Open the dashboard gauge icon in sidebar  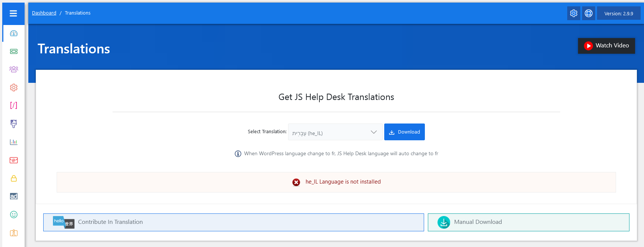point(14,33)
